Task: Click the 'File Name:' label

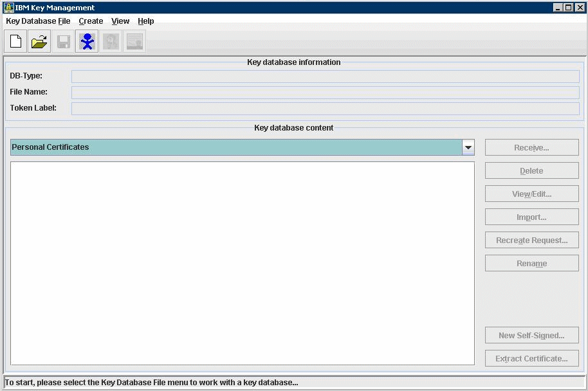Action: (28, 92)
